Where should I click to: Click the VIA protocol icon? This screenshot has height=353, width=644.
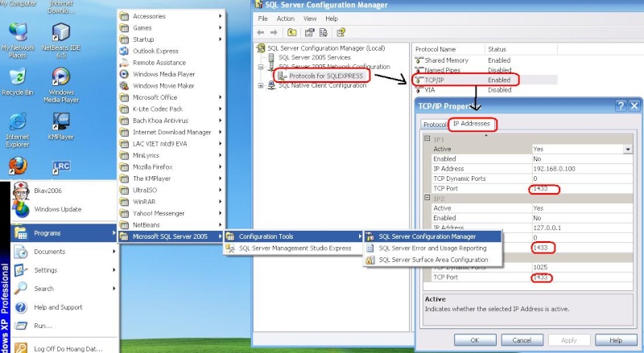pos(419,90)
